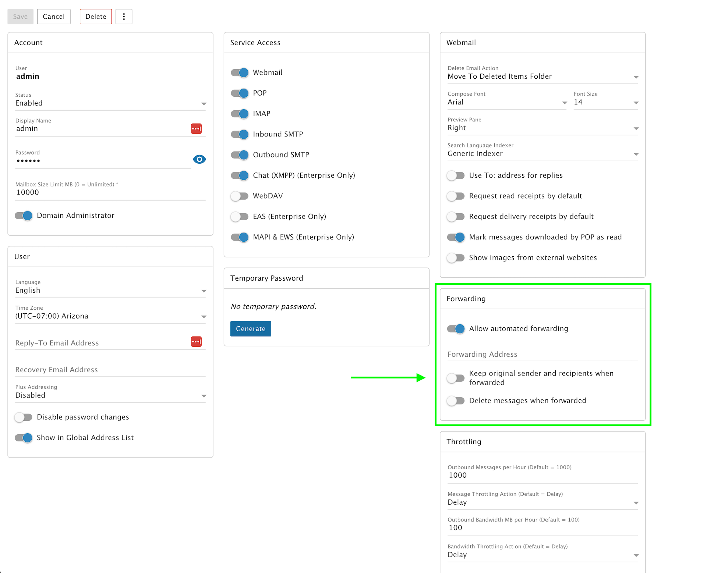This screenshot has width=728, height=573.
Task: Open the Compose Font Arial dropdown
Action: pos(507,102)
